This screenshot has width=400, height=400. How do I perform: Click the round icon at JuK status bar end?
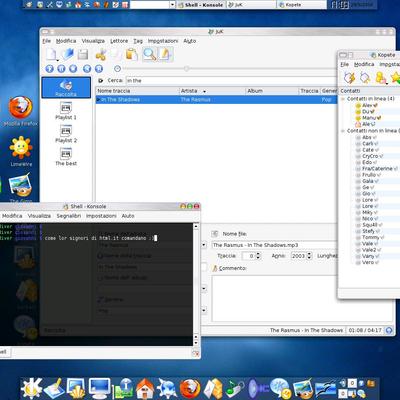tap(389, 330)
